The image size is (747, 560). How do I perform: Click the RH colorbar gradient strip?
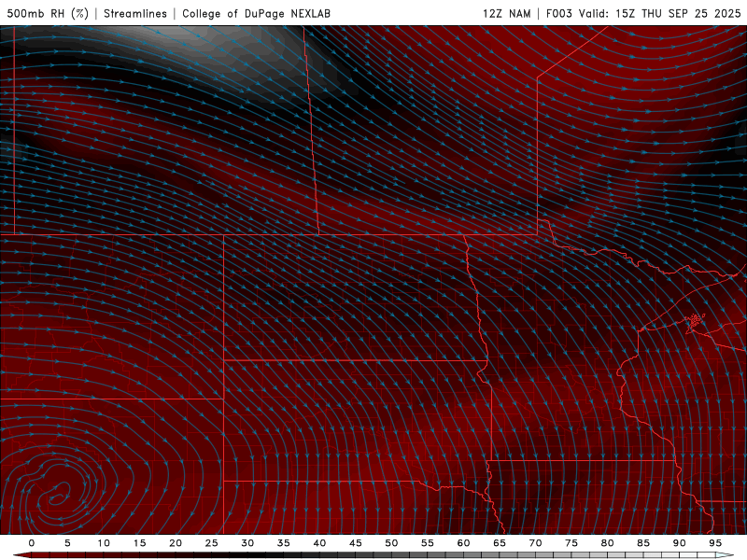click(x=374, y=555)
